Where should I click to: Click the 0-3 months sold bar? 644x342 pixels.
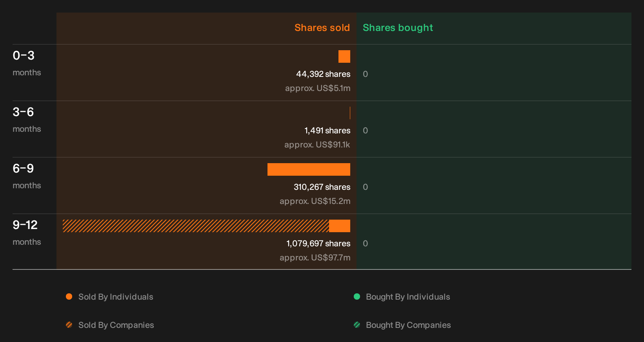[x=344, y=56]
